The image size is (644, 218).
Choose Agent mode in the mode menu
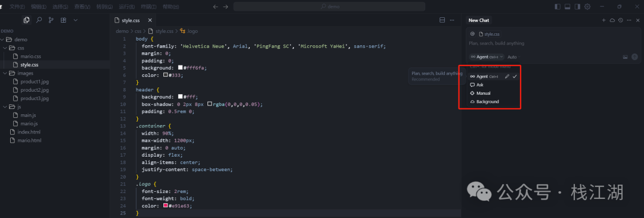pyautogui.click(x=493, y=76)
